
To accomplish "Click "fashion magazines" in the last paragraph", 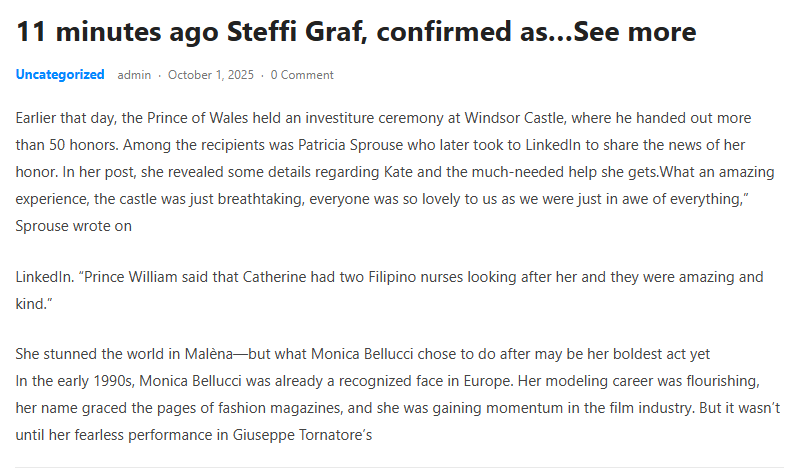I will pyautogui.click(x=286, y=409).
